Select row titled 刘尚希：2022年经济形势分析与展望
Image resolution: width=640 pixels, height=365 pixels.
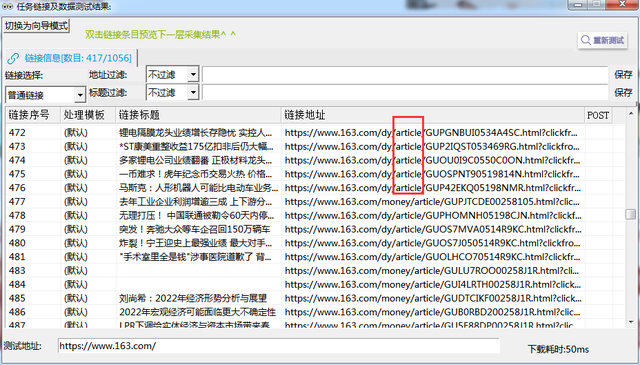tap(309, 298)
